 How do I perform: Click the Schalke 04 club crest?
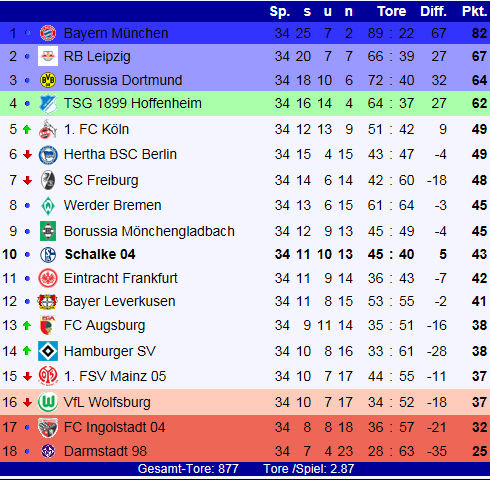pyautogui.click(x=48, y=255)
